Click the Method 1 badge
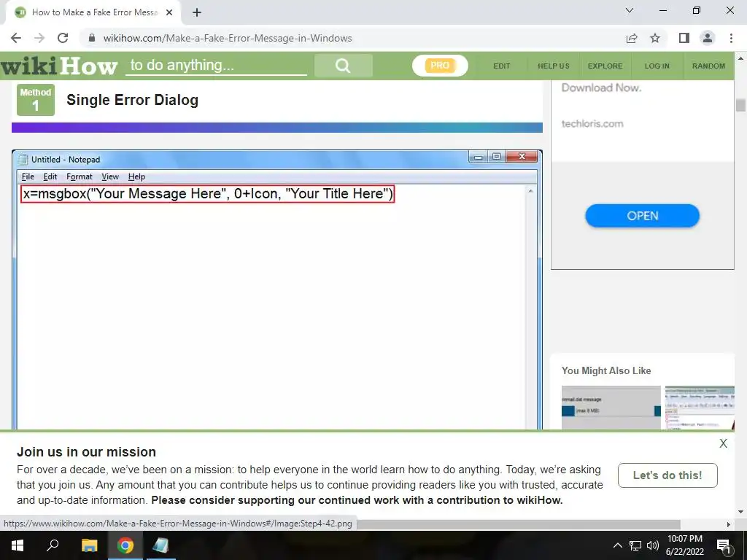This screenshot has height=560, width=747. (36, 100)
